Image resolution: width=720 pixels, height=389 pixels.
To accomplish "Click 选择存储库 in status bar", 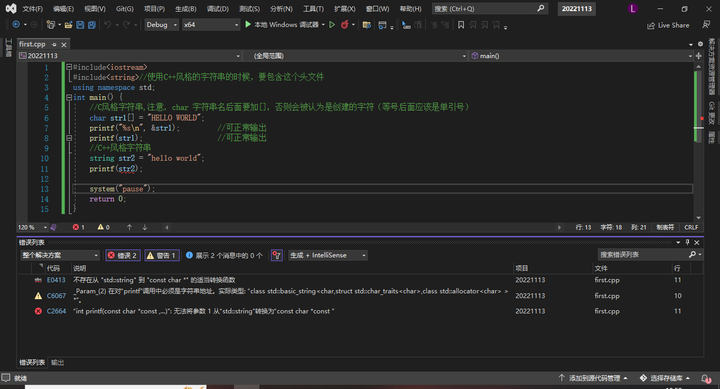I will (665, 378).
